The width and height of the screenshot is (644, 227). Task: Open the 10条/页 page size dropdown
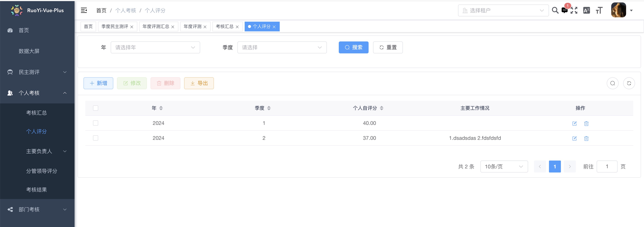click(504, 167)
